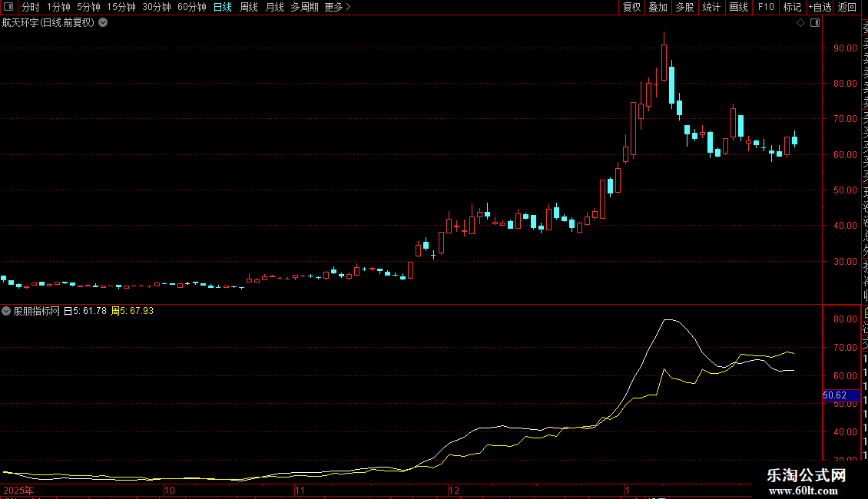Click the 叠加 overlay button
The height and width of the screenshot is (499, 868).
658,7
